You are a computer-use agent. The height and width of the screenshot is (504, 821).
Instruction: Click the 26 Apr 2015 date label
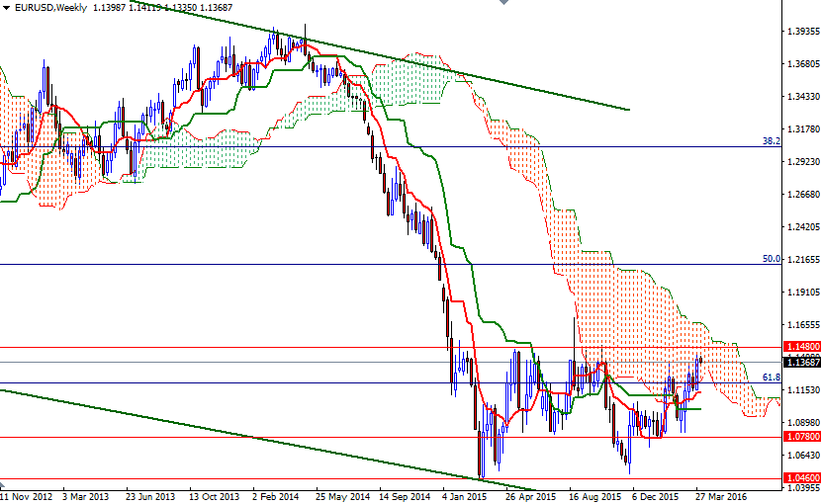530,496
